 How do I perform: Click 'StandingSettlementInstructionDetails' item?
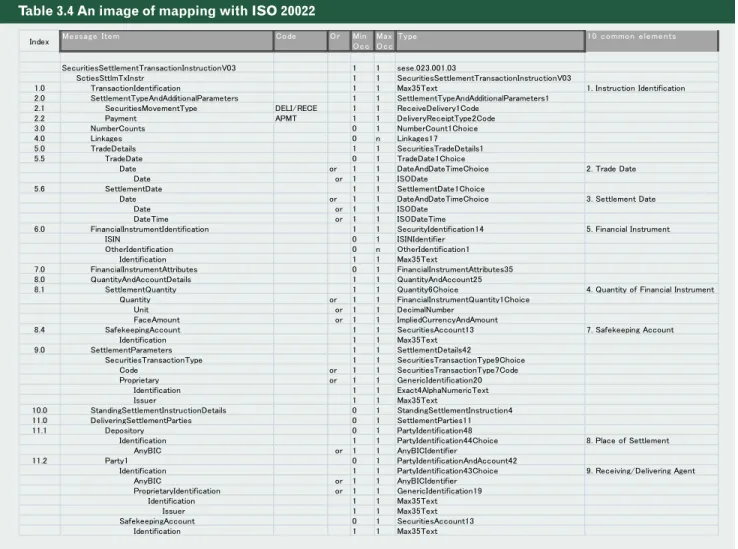coord(158,411)
